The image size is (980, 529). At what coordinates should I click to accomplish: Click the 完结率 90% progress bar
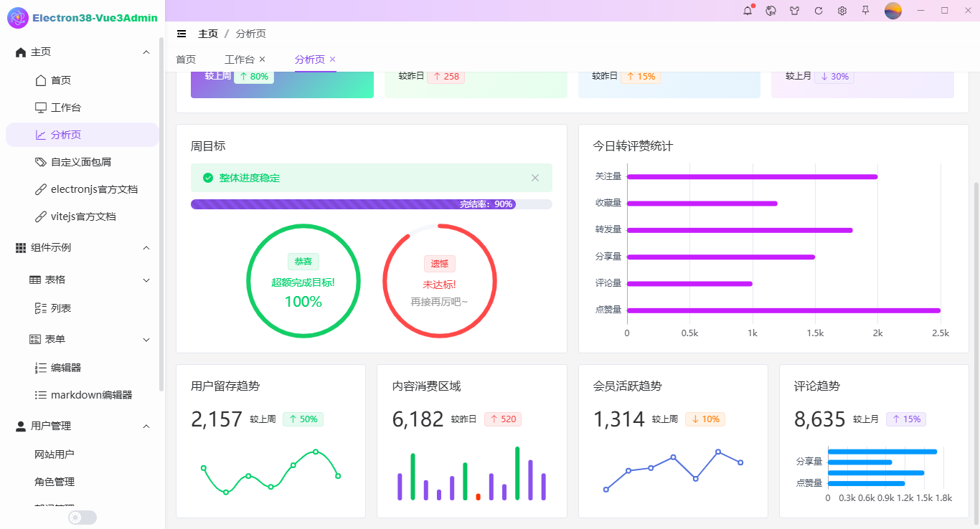click(371, 204)
